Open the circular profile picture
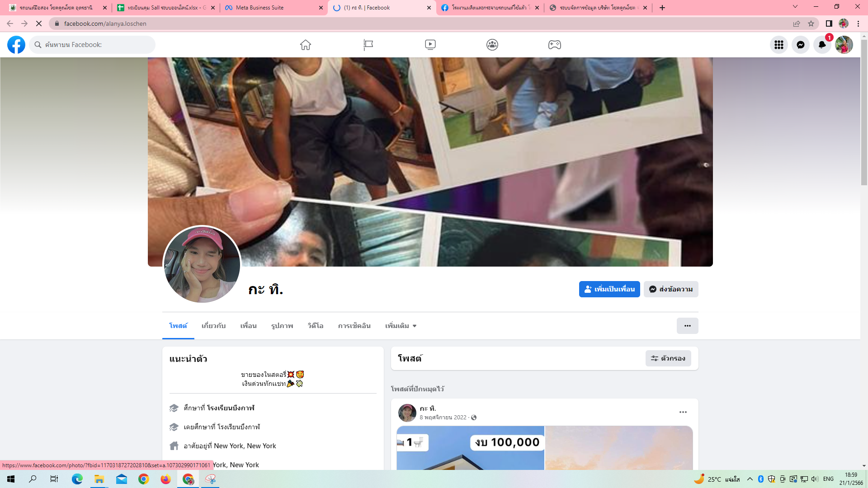The height and width of the screenshot is (488, 868). (x=202, y=265)
